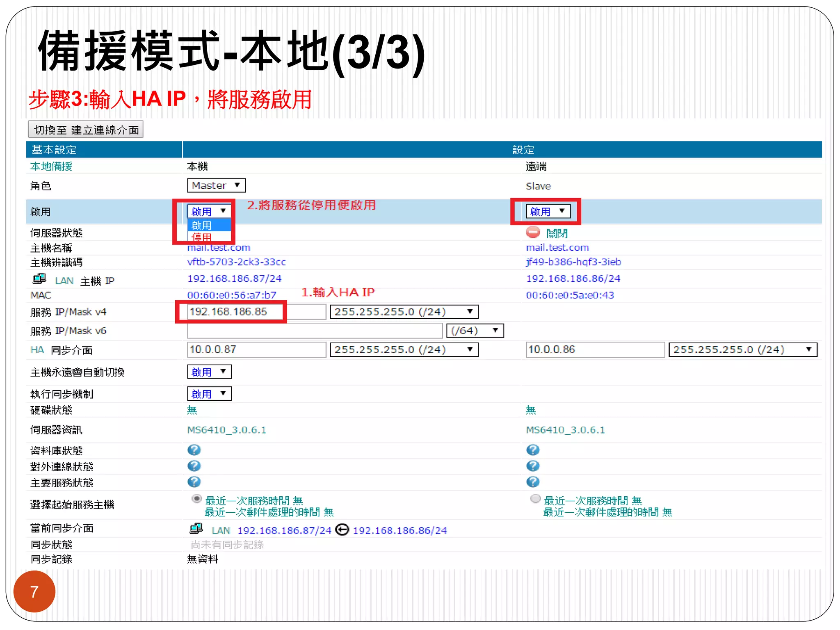Select remote host radio for 選擇起始服務主機
The image size is (840, 630).
(x=536, y=499)
